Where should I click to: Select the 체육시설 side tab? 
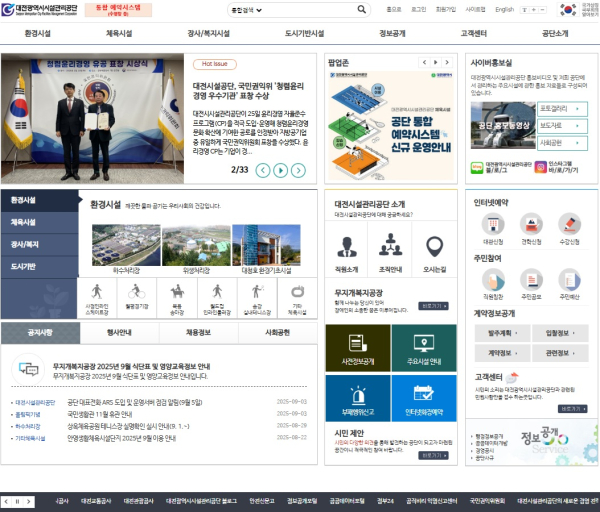pyautogui.click(x=40, y=222)
